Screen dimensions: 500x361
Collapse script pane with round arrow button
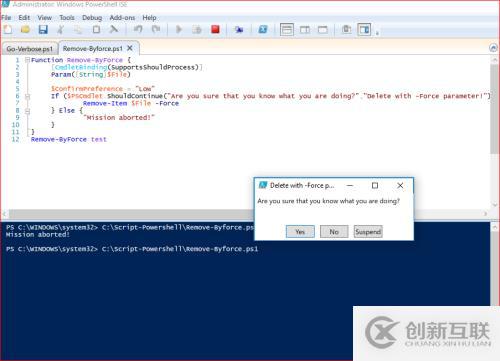493,48
